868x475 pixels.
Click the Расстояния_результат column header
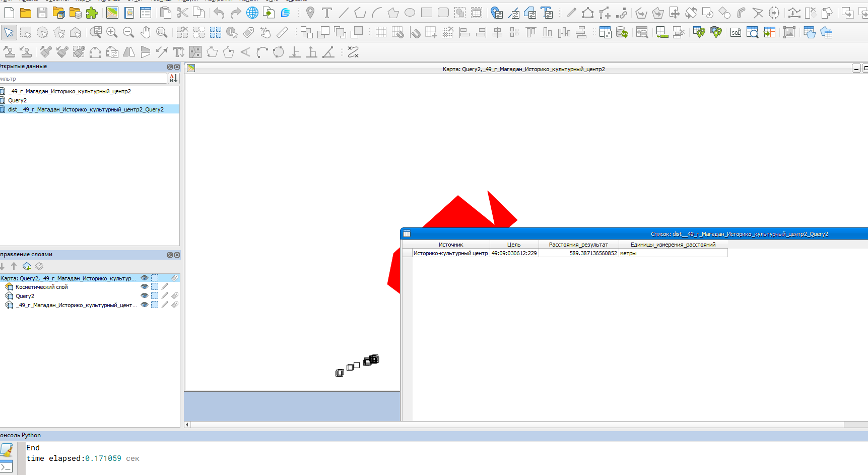[578, 245]
